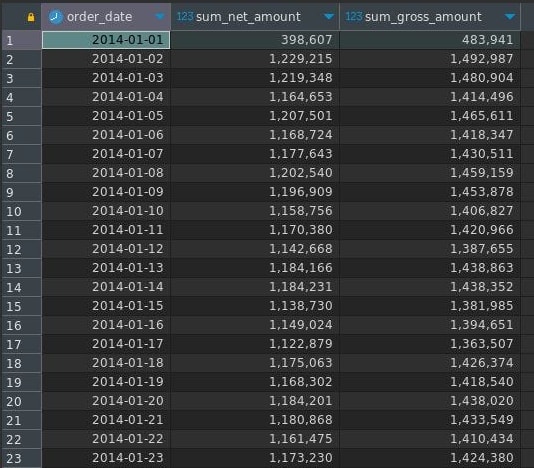534x468 pixels.
Task: Select row number 7 header
Action: [21, 154]
